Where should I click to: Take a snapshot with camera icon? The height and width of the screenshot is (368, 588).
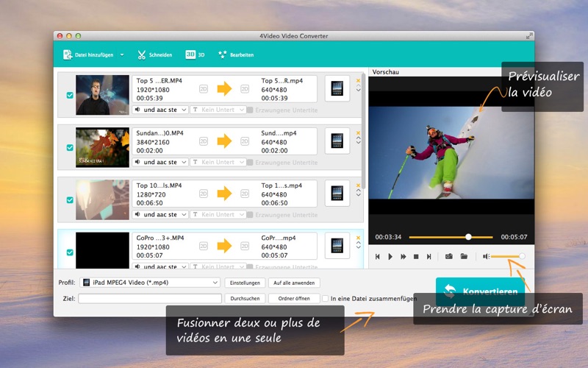[449, 256]
